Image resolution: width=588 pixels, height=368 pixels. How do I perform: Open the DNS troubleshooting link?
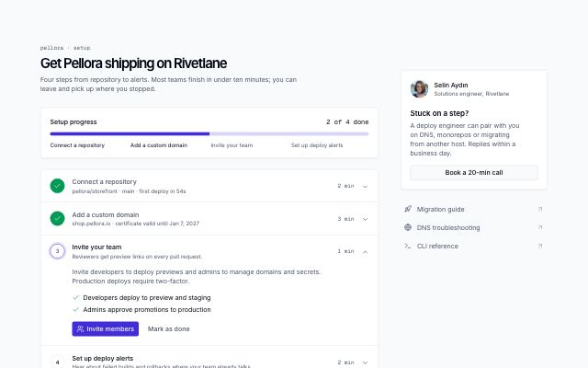pyautogui.click(x=474, y=227)
